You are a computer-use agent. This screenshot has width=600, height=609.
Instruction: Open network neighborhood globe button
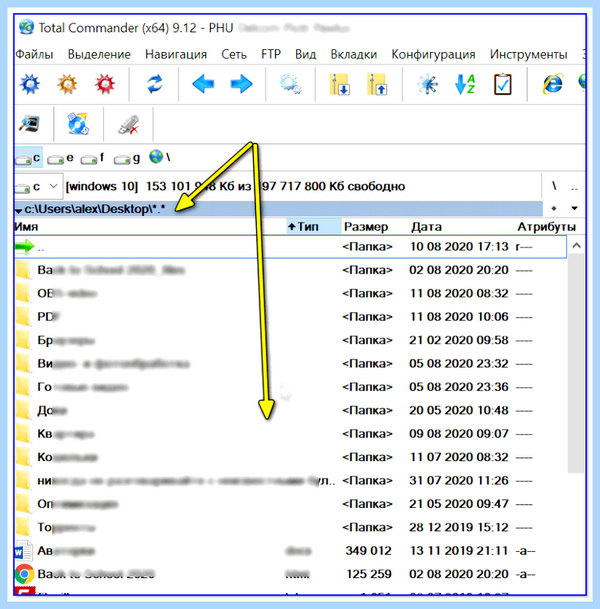159,157
